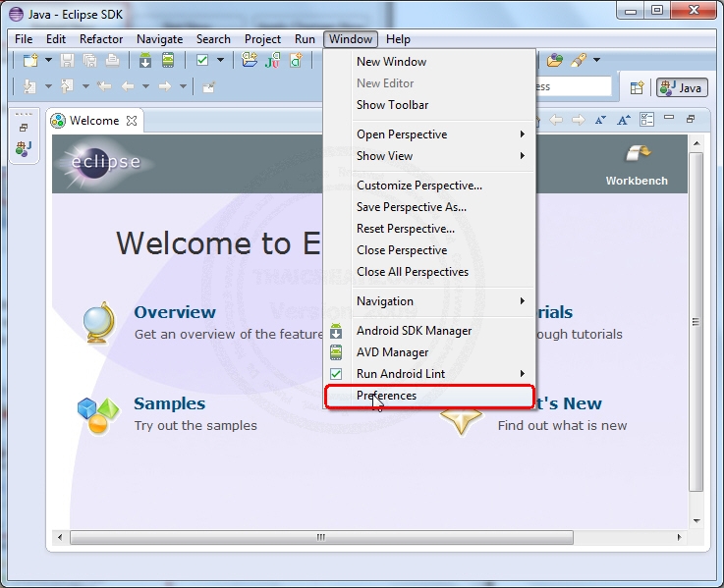Minimize the Welcome view
The width and height of the screenshot is (724, 588).
pos(669,118)
